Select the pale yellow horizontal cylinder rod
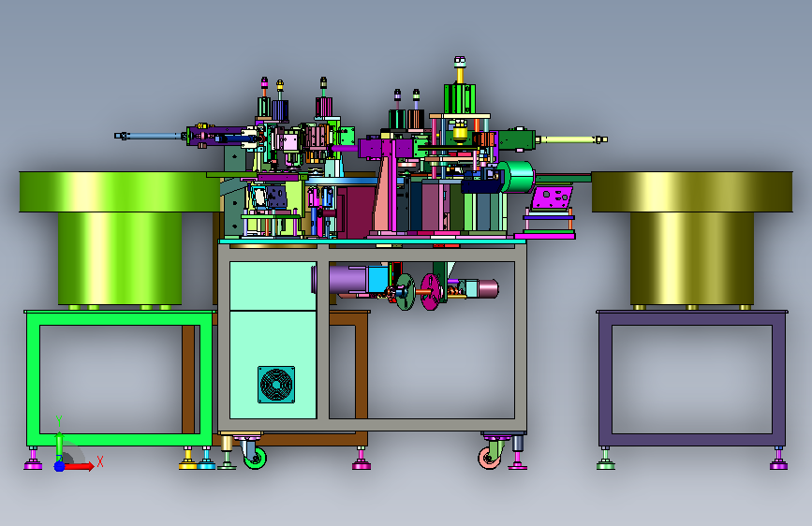This screenshot has width=812, height=526. [571, 139]
